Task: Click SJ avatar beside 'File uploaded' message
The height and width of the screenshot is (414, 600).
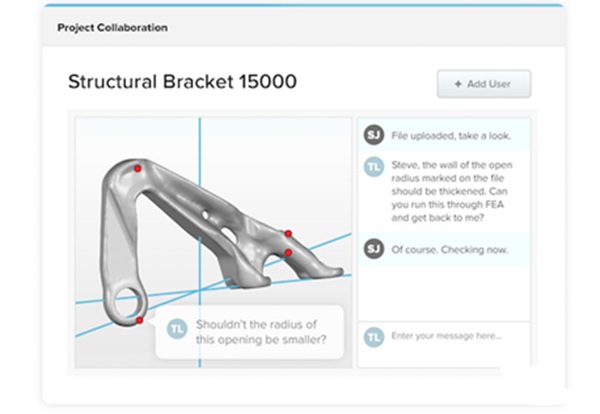Action: point(374,131)
